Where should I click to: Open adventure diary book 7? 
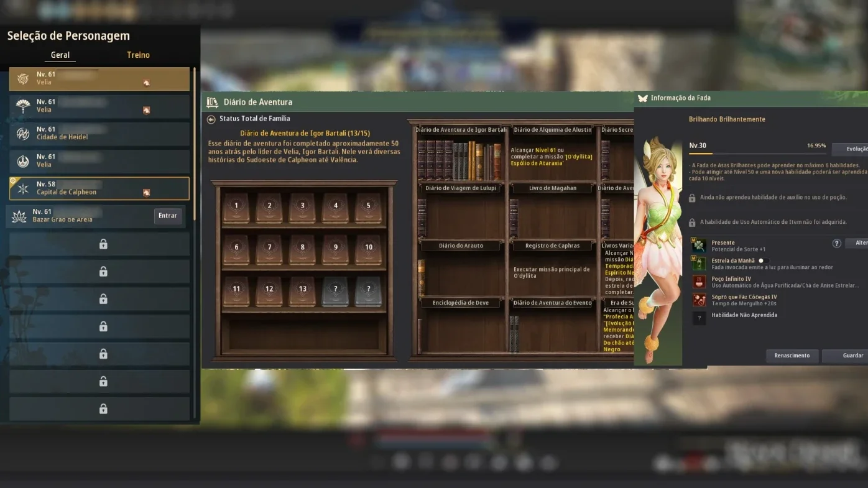[269, 249]
